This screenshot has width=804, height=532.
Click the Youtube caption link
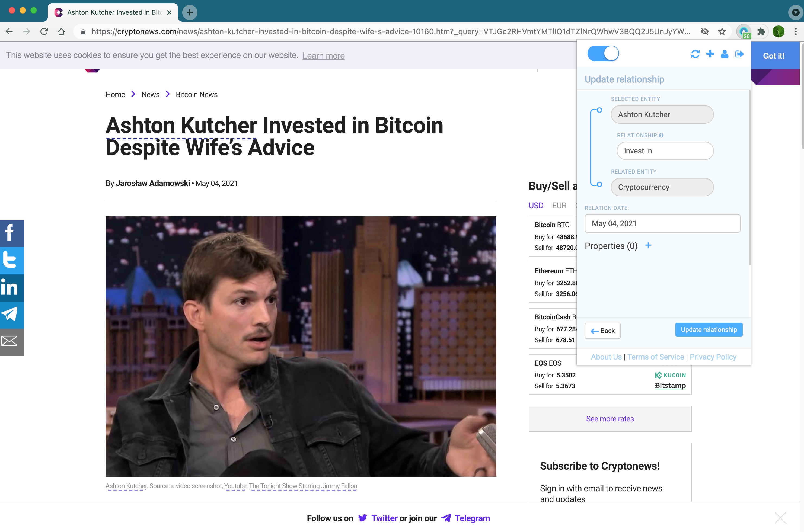coord(235,486)
